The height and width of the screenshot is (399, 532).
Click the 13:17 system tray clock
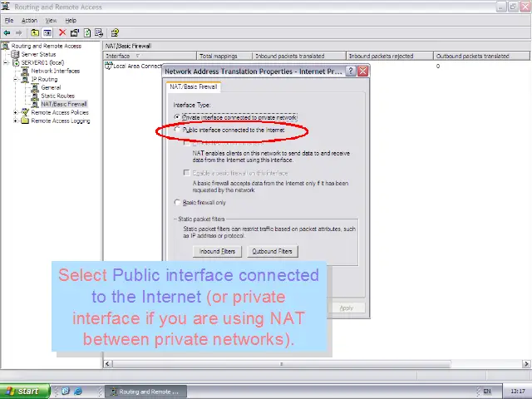coord(517,392)
